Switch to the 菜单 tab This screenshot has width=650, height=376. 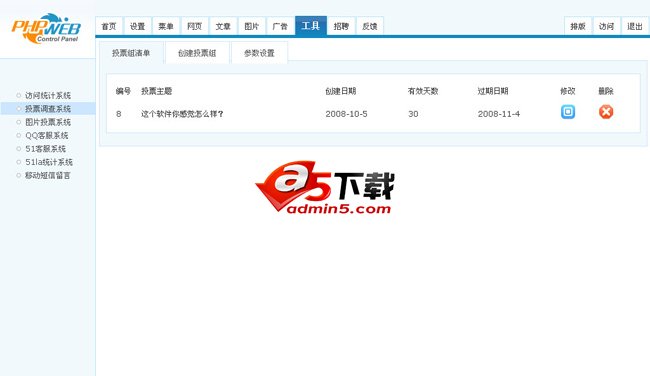[x=166, y=27]
